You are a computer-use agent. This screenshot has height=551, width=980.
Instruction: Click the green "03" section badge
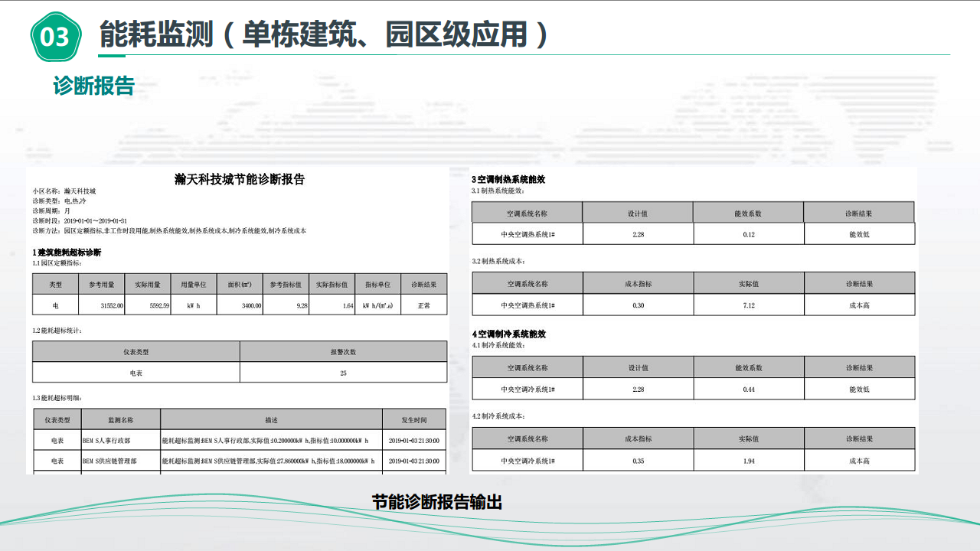point(55,36)
